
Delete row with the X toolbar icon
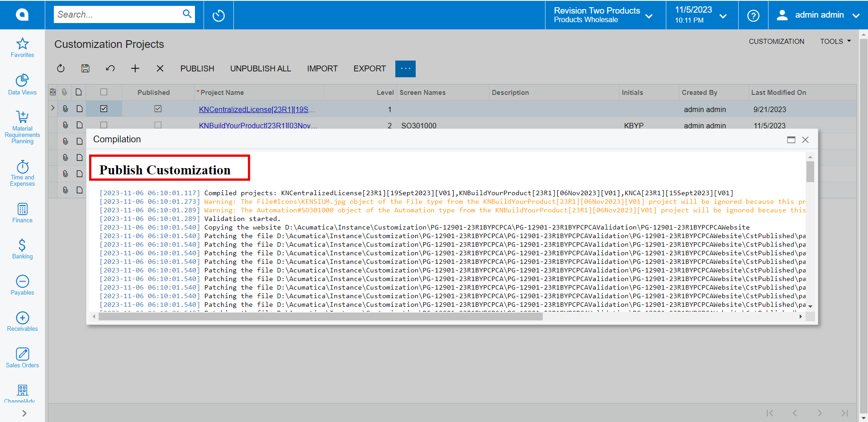[160, 68]
